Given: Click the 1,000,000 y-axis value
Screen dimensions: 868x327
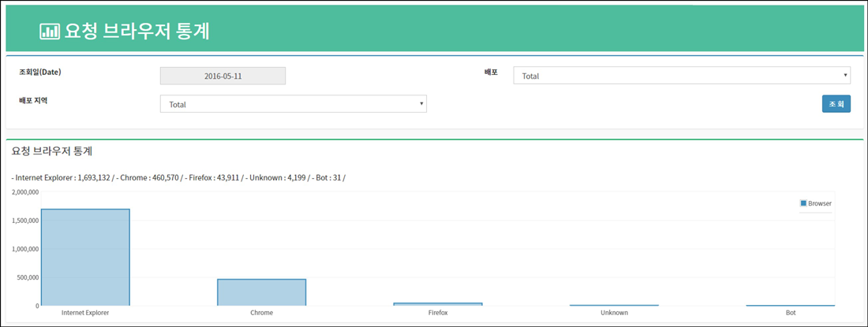Looking at the screenshot, I should (25, 249).
